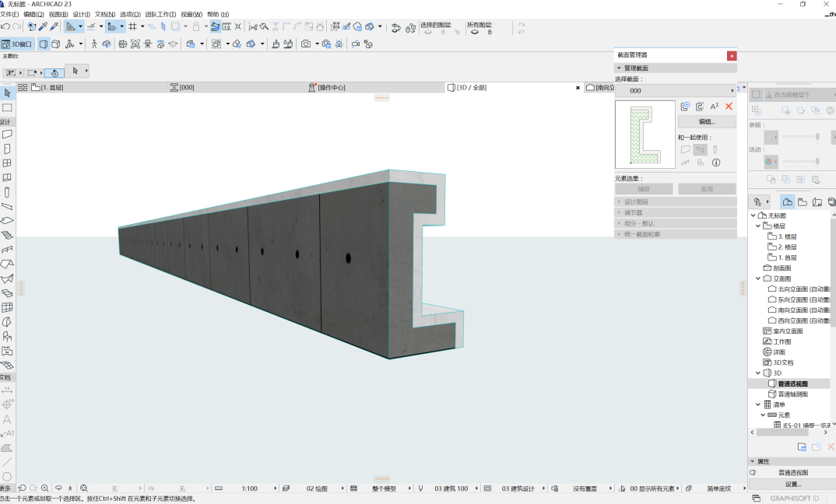Select the Marquee tool in the toolbox

pos(7,107)
